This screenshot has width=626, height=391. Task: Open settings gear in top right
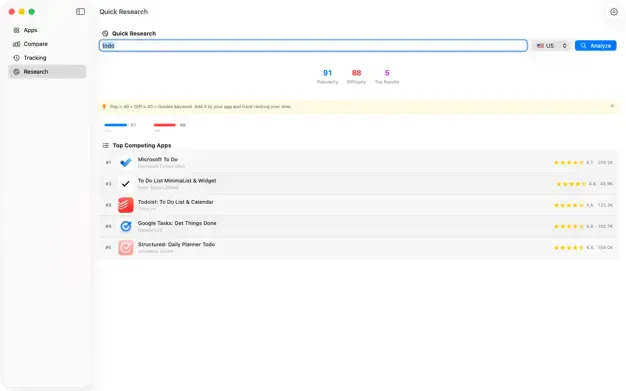(614, 12)
